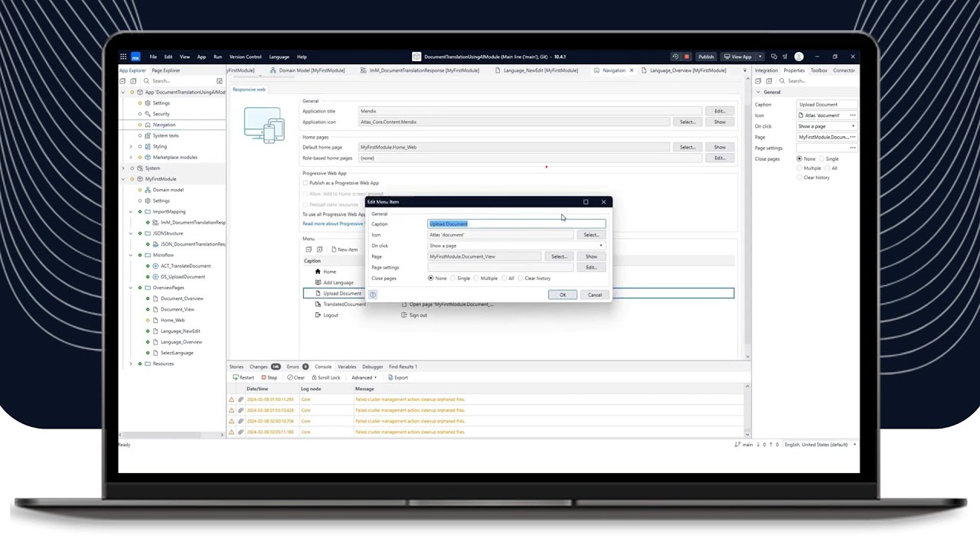Toggle Scroll Lock in Console

(x=325, y=377)
